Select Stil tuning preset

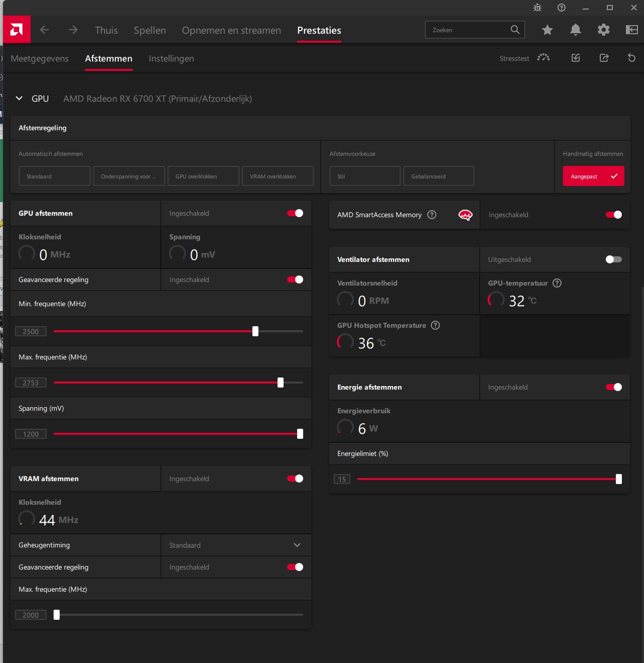[365, 176]
